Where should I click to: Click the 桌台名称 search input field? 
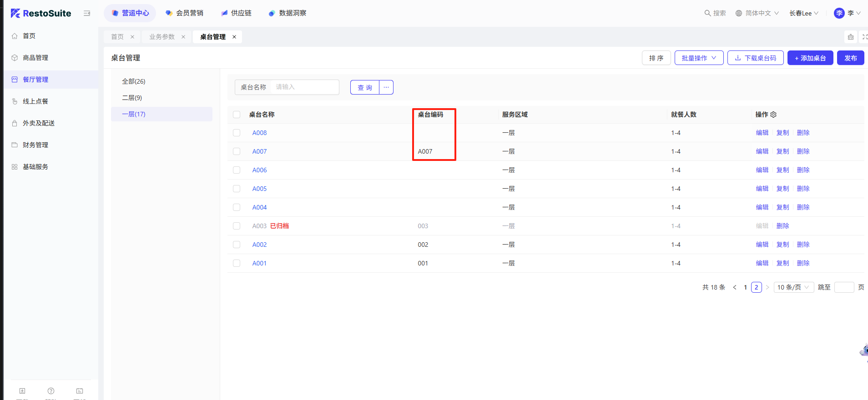305,87
